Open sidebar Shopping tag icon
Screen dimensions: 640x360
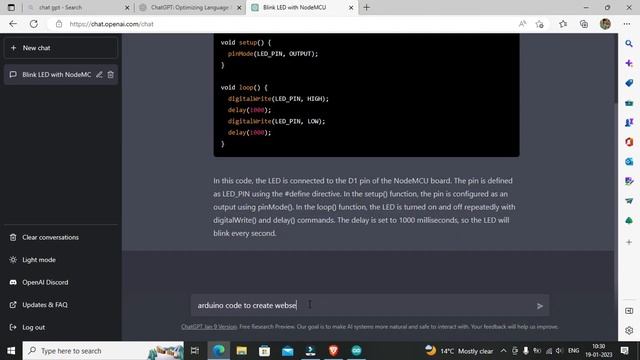pyautogui.click(x=629, y=83)
